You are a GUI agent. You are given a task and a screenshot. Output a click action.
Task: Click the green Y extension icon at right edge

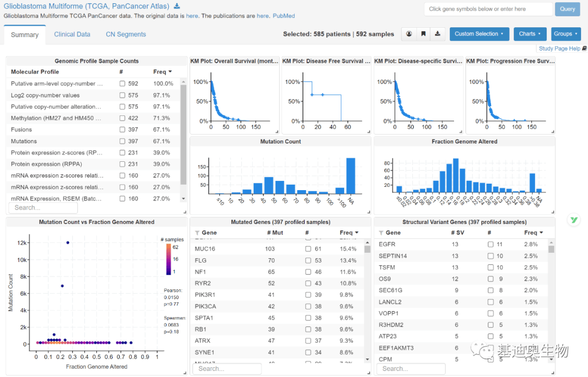(574, 220)
